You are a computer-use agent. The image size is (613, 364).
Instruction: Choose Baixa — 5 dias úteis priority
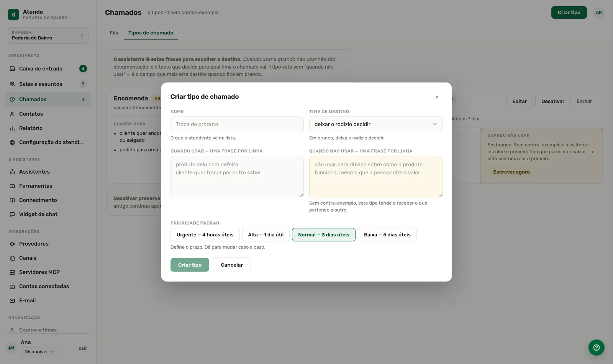(x=387, y=234)
